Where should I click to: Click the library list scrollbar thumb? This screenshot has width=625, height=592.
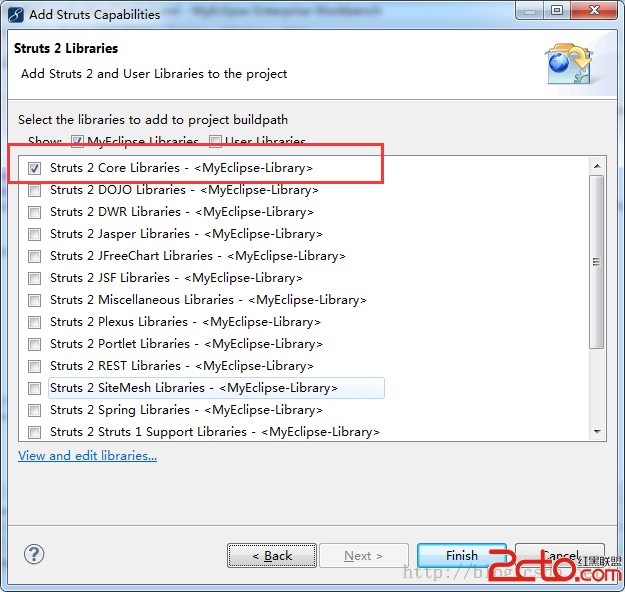pyautogui.click(x=597, y=262)
